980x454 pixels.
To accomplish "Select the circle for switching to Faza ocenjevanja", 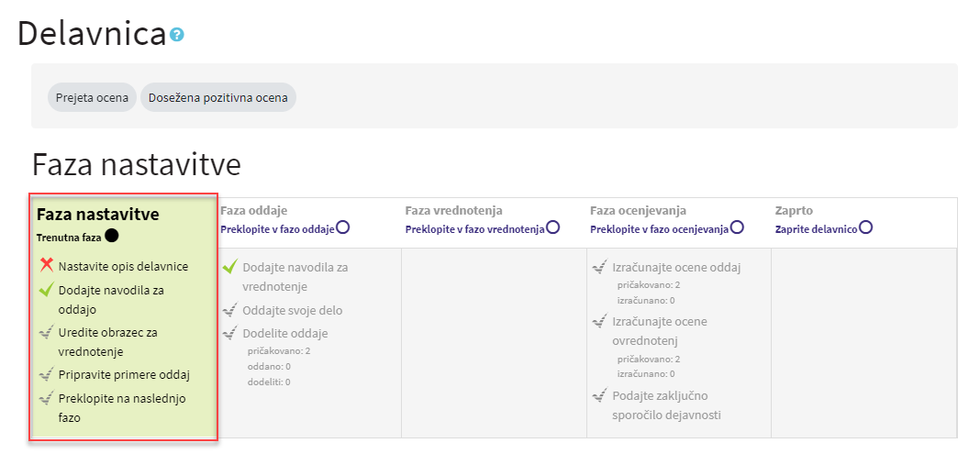I will 737,227.
